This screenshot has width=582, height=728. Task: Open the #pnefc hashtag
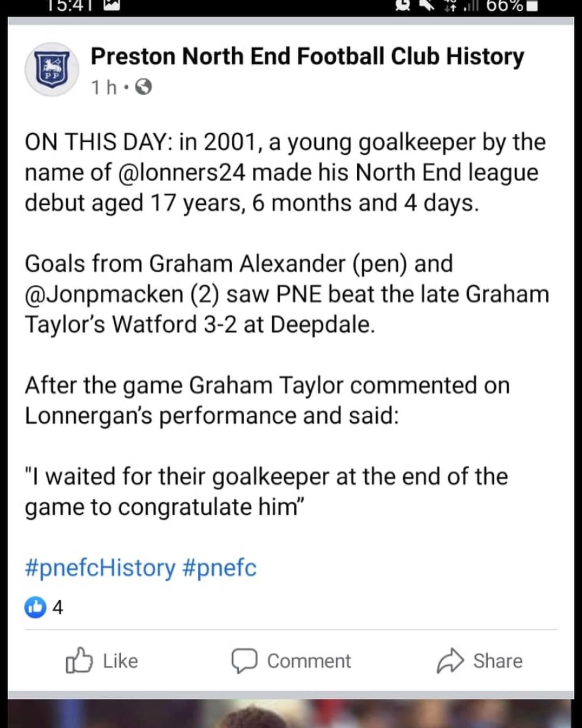(x=220, y=568)
